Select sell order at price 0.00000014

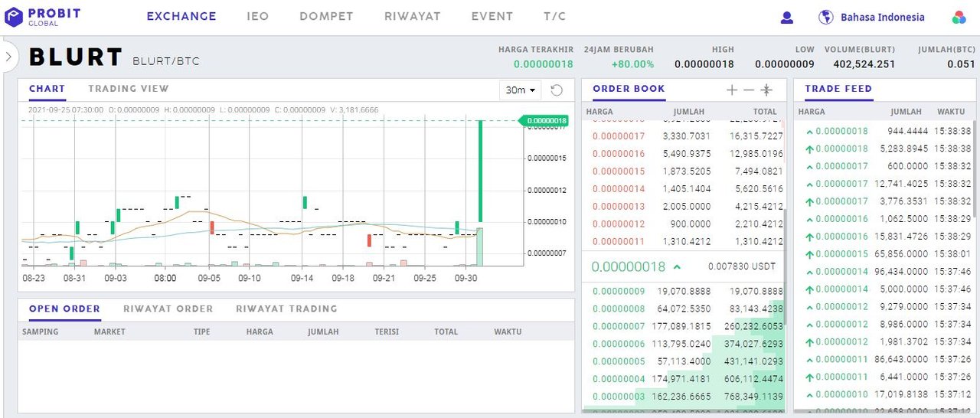coord(683,189)
